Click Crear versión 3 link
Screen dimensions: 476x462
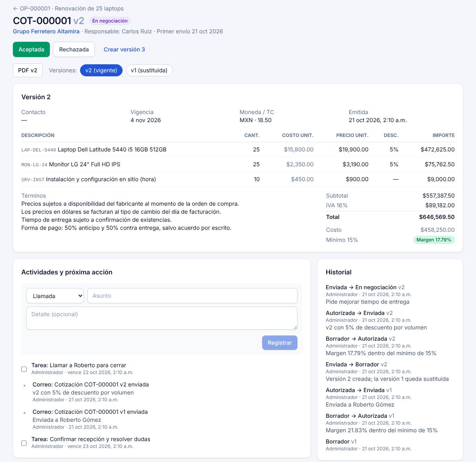(x=124, y=49)
